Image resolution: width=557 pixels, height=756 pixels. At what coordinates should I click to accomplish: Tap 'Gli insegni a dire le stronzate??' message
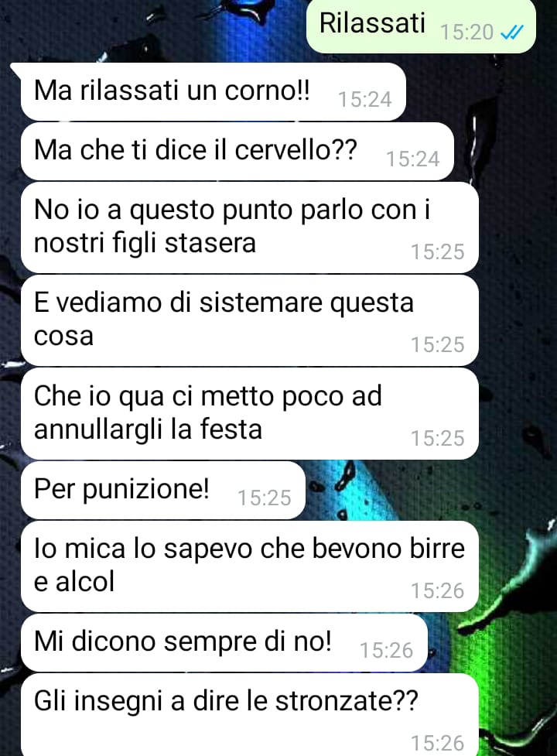[250, 715]
